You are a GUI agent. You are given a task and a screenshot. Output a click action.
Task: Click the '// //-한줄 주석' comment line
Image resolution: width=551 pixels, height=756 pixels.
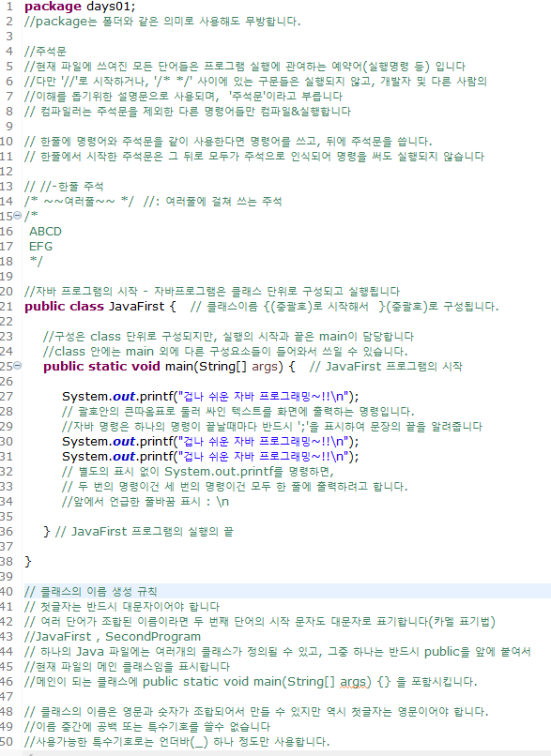point(64,186)
